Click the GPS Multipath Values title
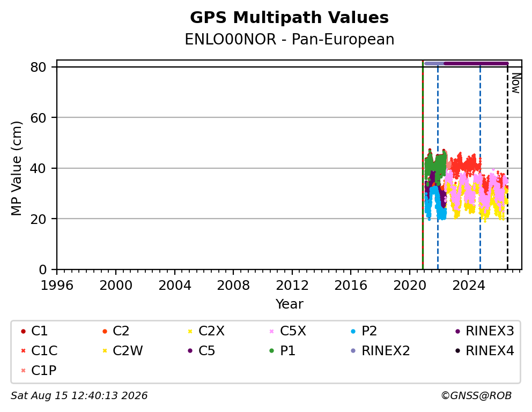Image resolution: width=532 pixels, height=412 pixels. [x=290, y=18]
